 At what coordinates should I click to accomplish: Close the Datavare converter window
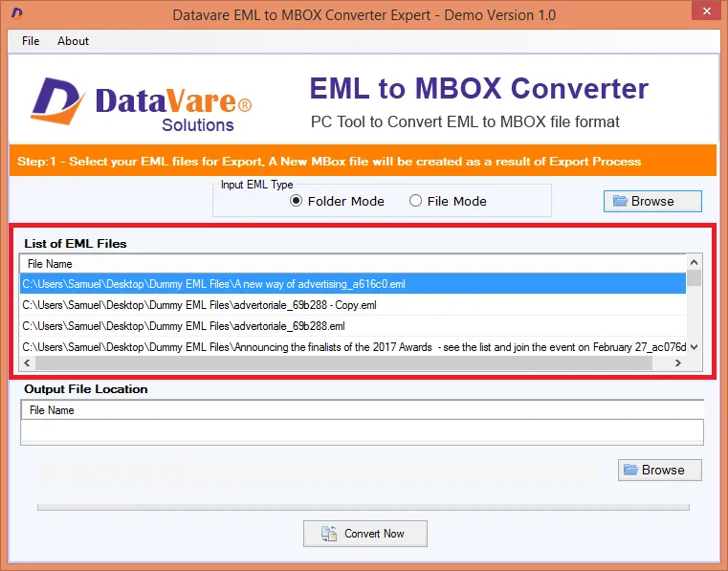pos(707,11)
